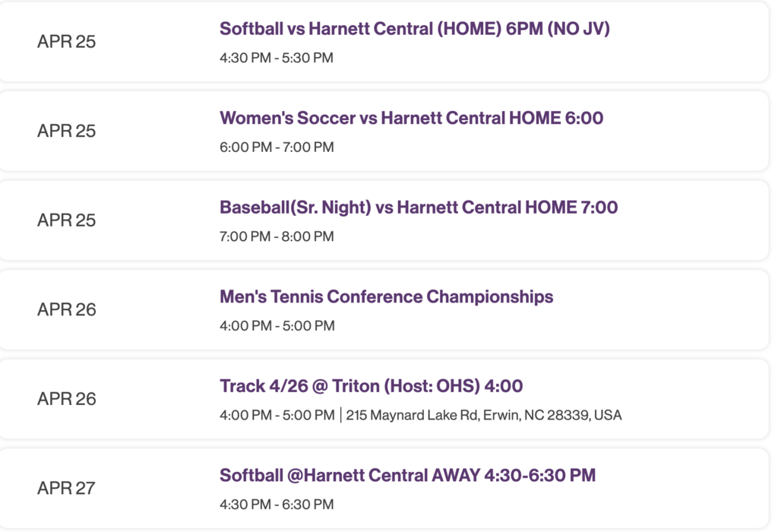Click APR 25 date beside Softball HOME event
The height and width of the screenshot is (532, 778).
(67, 42)
